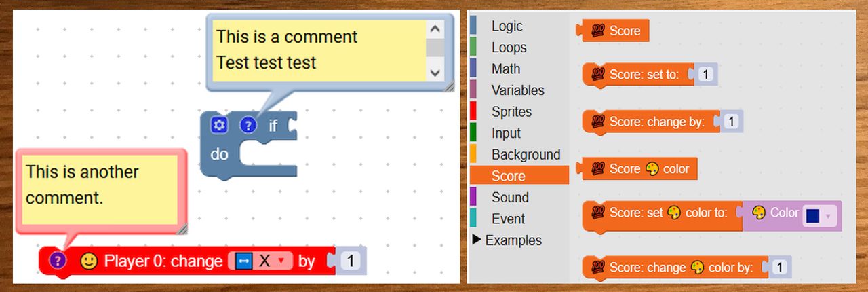868x292 pixels.
Task: Click the gear mutator icon on if block
Action: click(x=218, y=126)
